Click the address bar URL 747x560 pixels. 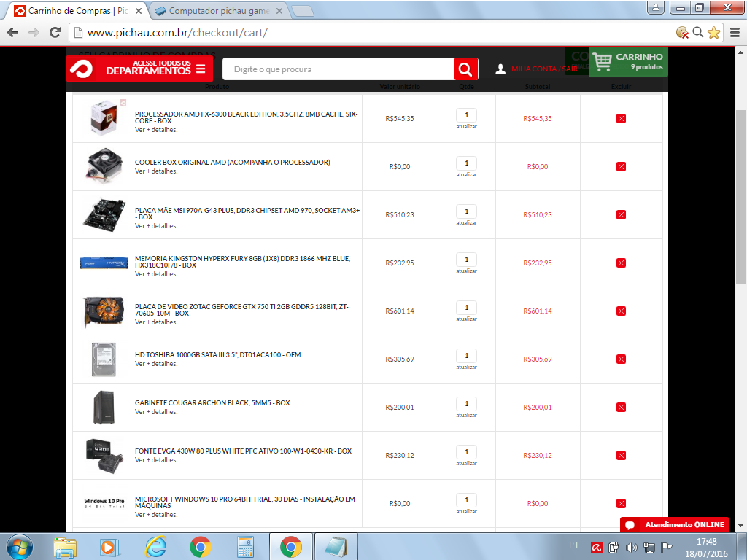coord(177,32)
